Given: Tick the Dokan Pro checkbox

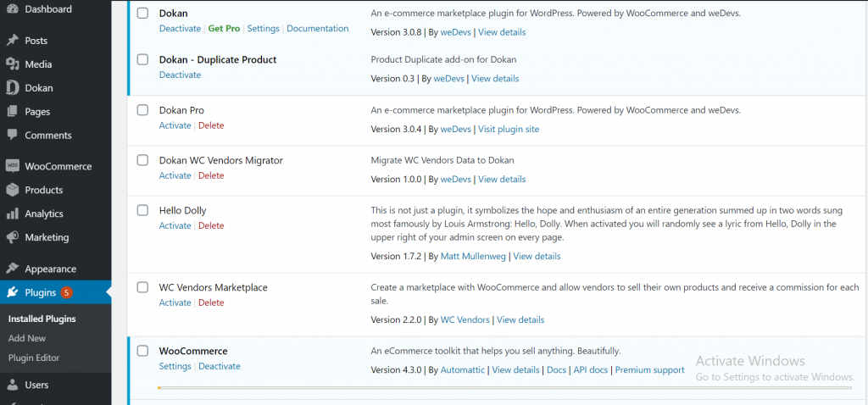Looking at the screenshot, I should point(142,110).
